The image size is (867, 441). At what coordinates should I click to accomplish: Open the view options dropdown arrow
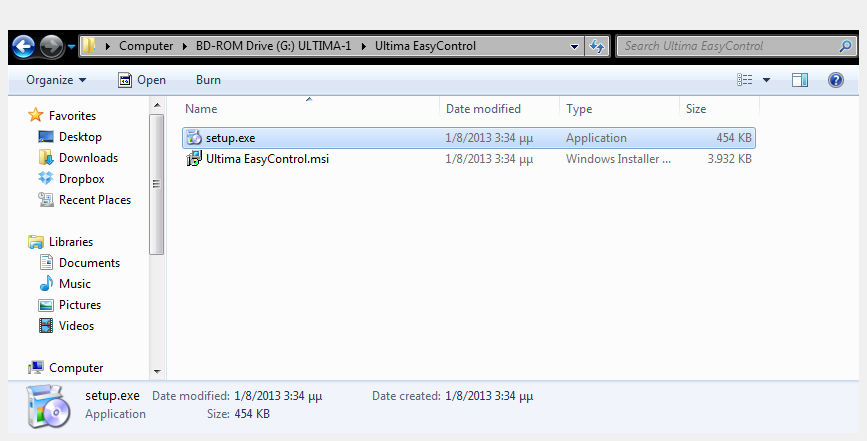point(766,80)
